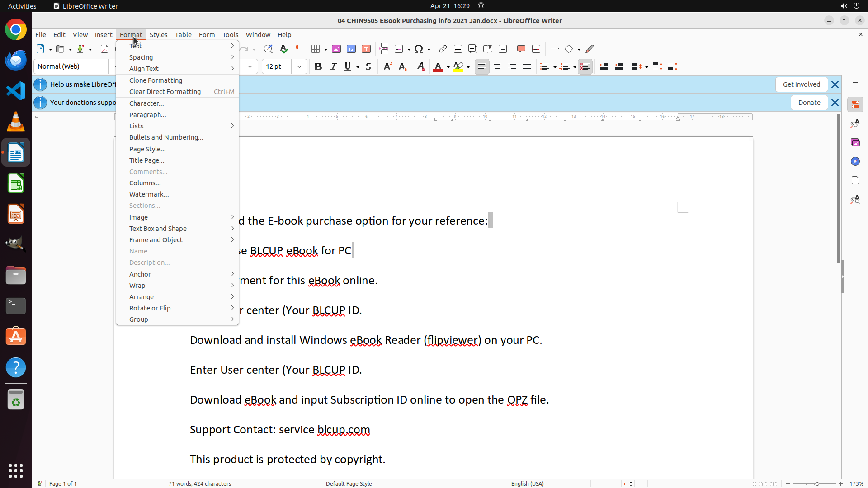Select Justified alignment icon

pyautogui.click(x=527, y=66)
